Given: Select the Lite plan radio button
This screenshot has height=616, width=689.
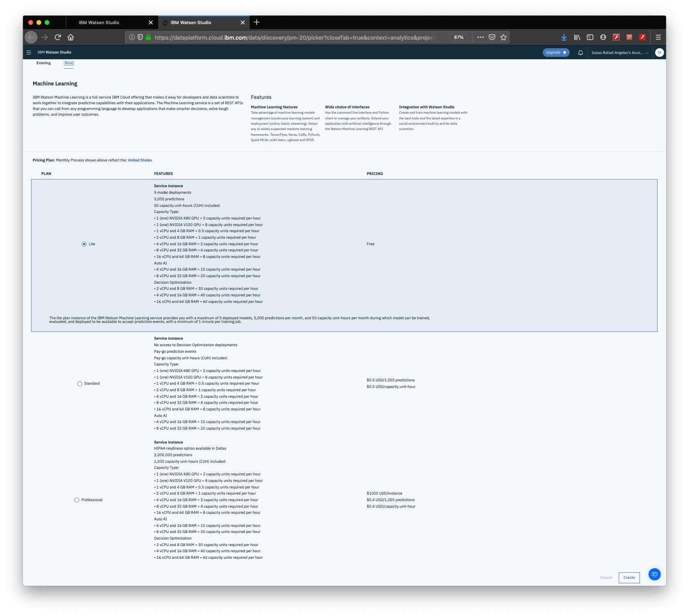Looking at the screenshot, I should [84, 244].
